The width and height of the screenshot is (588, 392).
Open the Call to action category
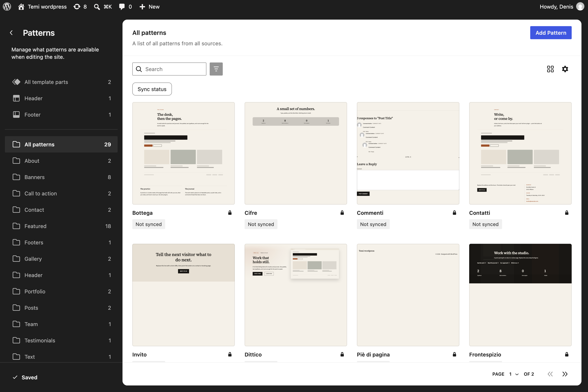61,193
